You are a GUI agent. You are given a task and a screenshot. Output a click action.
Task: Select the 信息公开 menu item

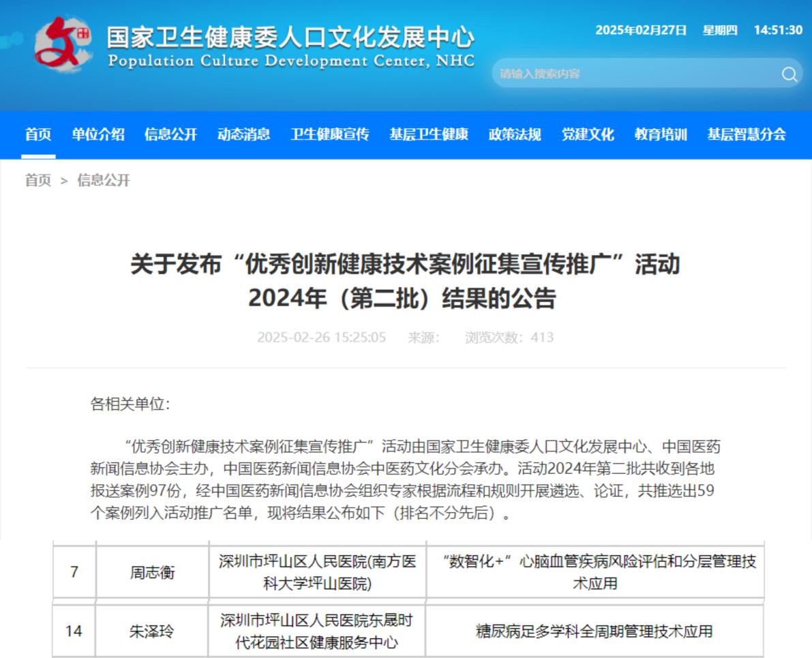(x=172, y=134)
